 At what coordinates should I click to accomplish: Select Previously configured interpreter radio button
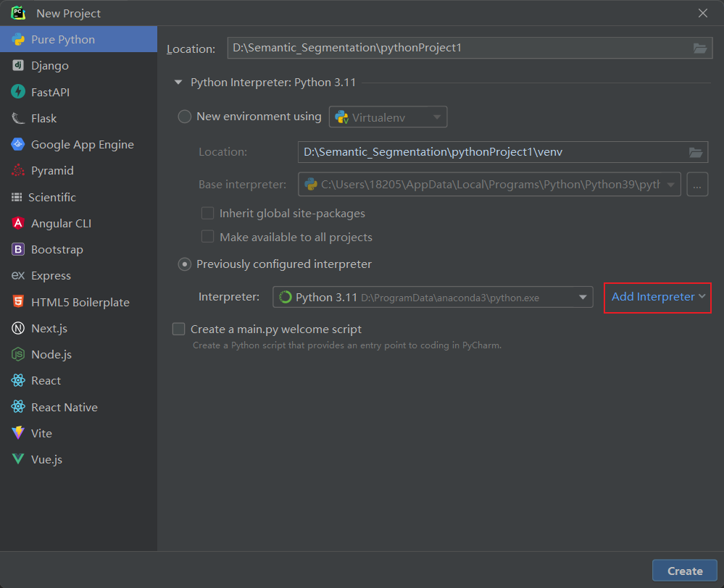[x=185, y=264]
